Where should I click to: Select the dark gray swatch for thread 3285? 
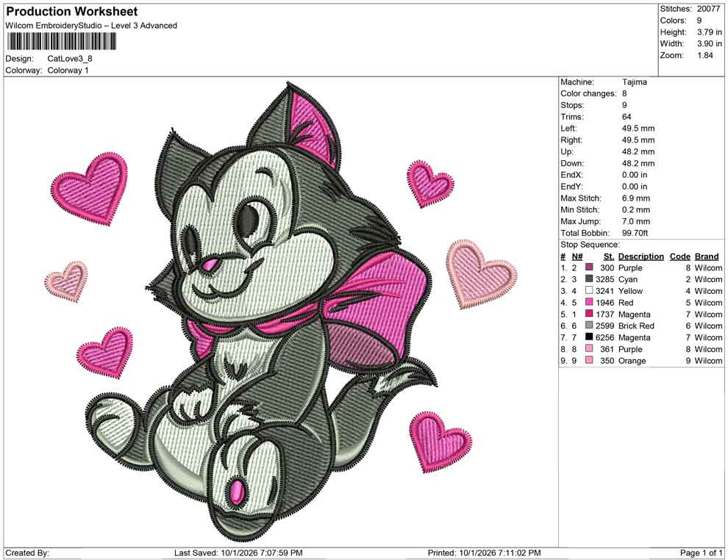pos(589,279)
